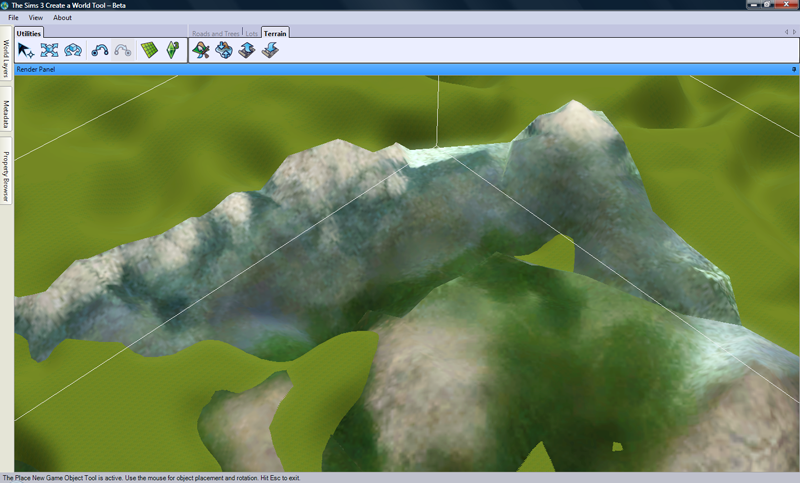The width and height of the screenshot is (800, 483).
Task: Open the File menu
Action: [x=13, y=17]
